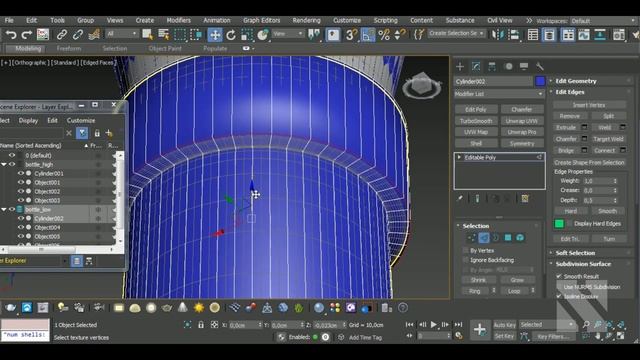Click the ViewCube in the viewport

[x=422, y=86]
